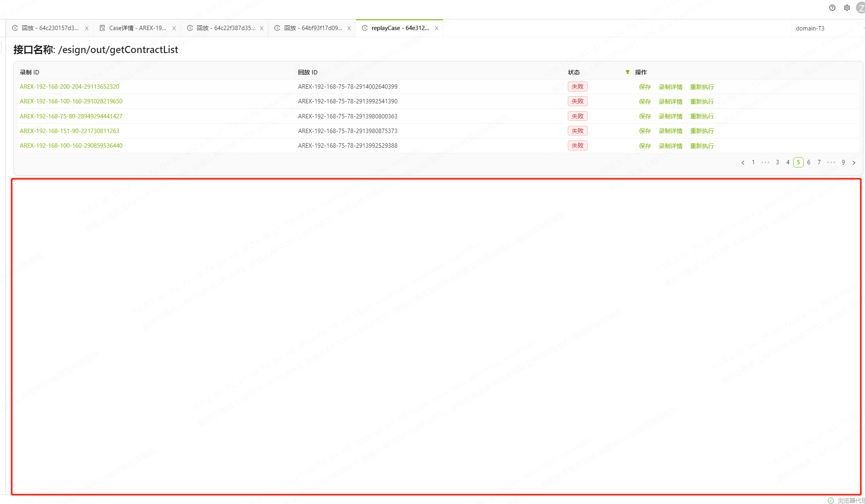Click the clock icon on the replayCase tab
The image size is (865, 504).
pos(365,28)
